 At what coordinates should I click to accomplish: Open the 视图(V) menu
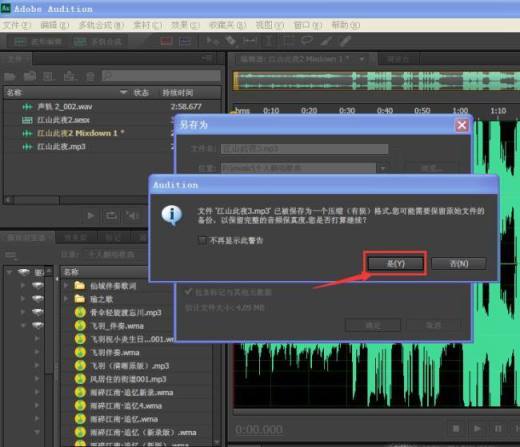point(270,25)
